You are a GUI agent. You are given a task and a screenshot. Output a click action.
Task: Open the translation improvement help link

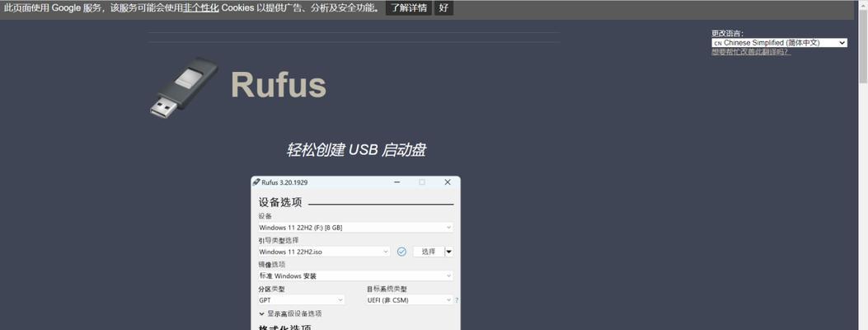(751, 52)
